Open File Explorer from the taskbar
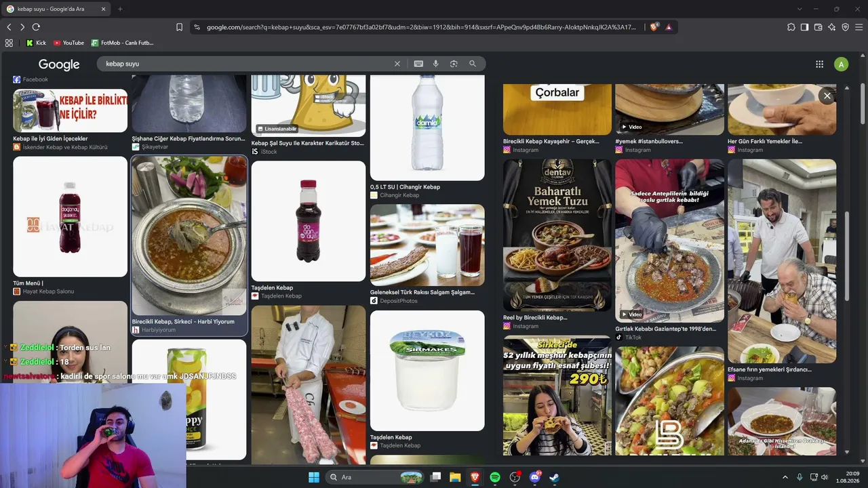868x488 pixels. (x=456, y=477)
